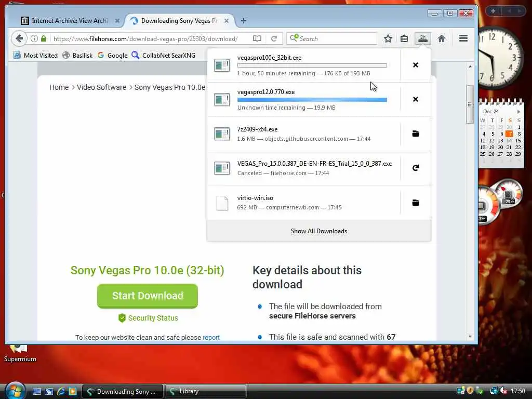Viewport: 532px width, 399px height.
Task: Open Windows Media Player quick launch icon
Action: (73, 391)
